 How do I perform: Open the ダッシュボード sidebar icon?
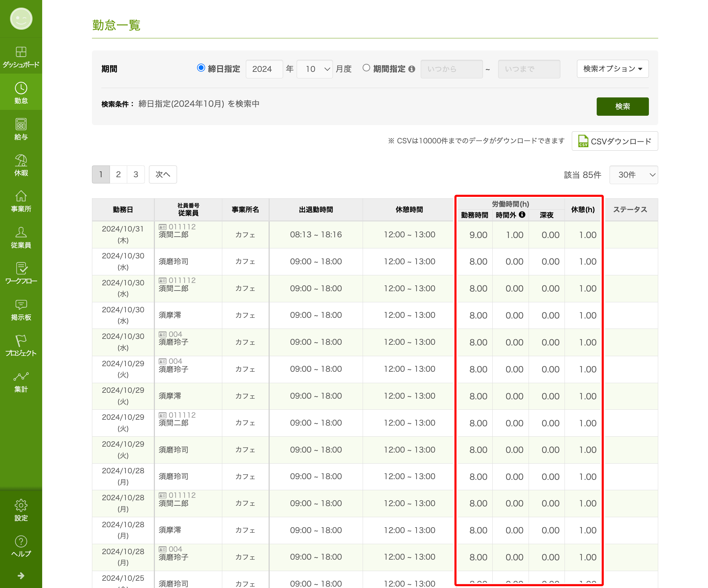coord(21,52)
